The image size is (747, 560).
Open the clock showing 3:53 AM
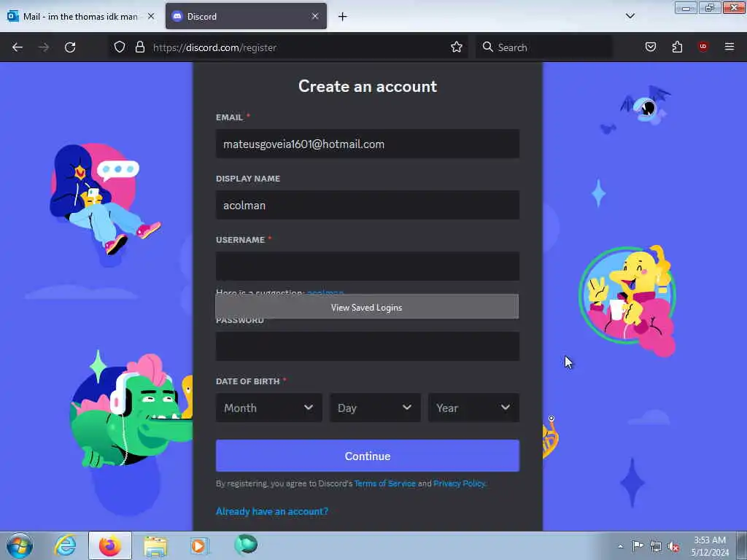click(x=710, y=546)
